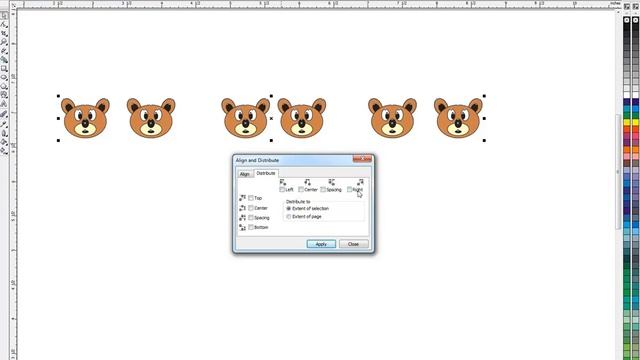Click the horizontal Center distribute icon
Image resolution: width=640 pixels, height=360 pixels.
pyautogui.click(x=307, y=182)
